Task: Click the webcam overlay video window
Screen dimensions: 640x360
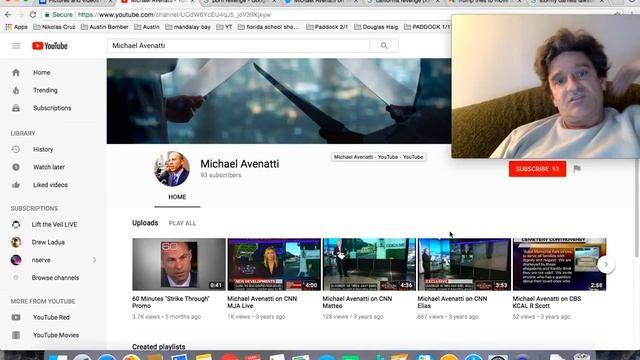Action: click(546, 87)
